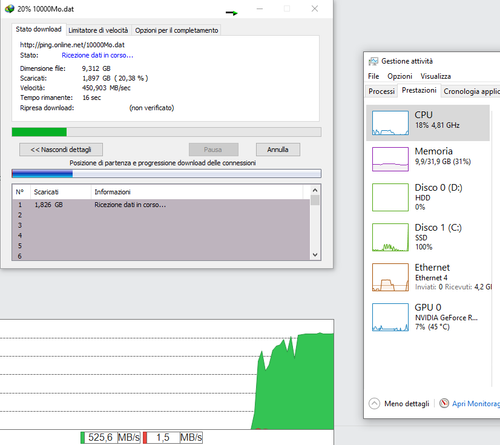Click the resource monitor gauge icon

[x=444, y=403]
